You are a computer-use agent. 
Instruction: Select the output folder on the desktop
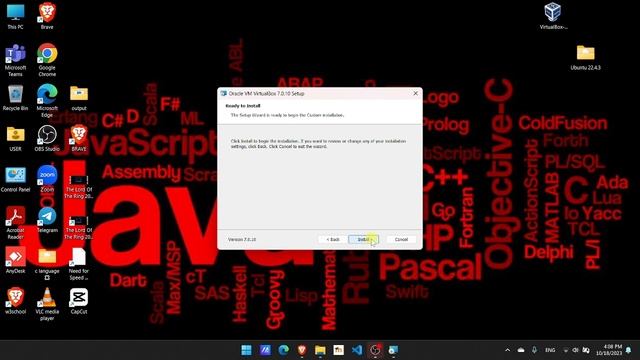coord(79,98)
